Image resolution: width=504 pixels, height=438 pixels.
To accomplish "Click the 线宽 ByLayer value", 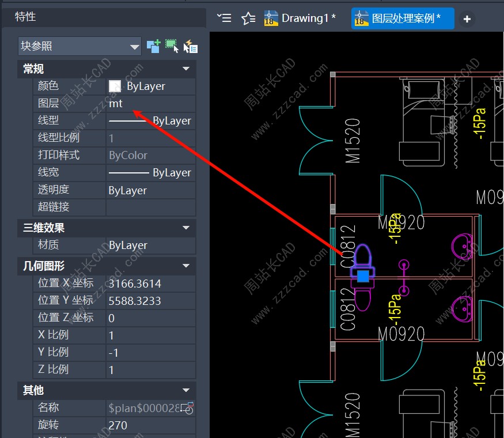I will (150, 173).
